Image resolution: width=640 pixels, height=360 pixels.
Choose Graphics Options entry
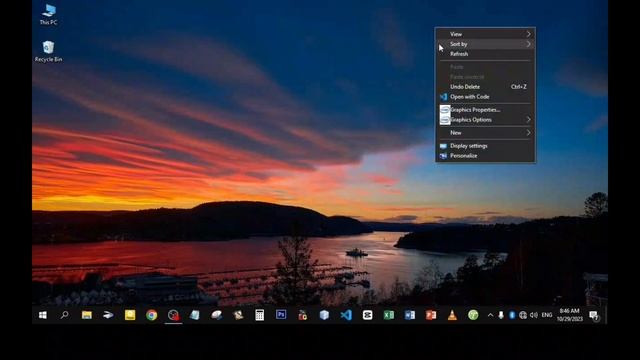coord(485,120)
